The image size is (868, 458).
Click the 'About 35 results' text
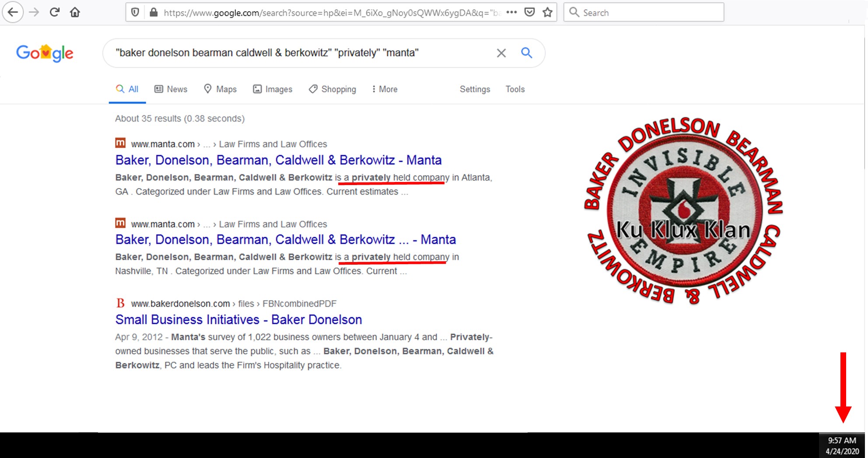(180, 119)
